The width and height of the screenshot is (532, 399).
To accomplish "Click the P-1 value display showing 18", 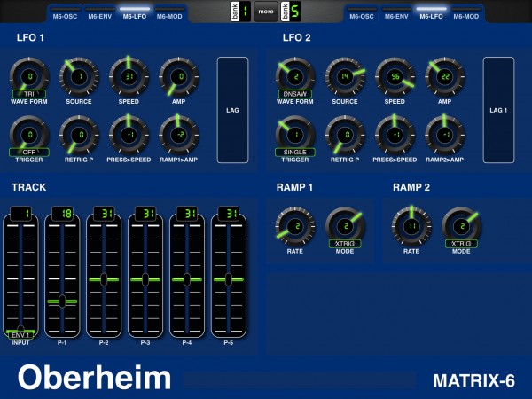I will [x=62, y=214].
